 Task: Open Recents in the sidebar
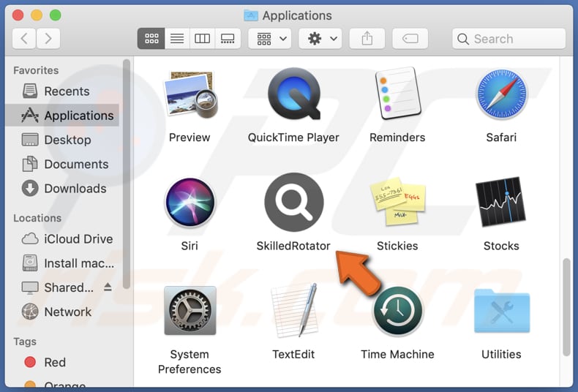pos(63,91)
